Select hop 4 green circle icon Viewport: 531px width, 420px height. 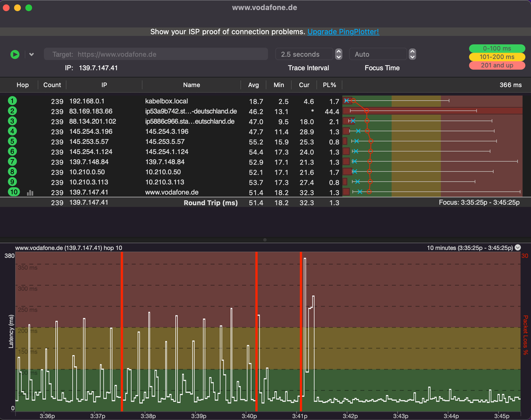click(x=12, y=131)
